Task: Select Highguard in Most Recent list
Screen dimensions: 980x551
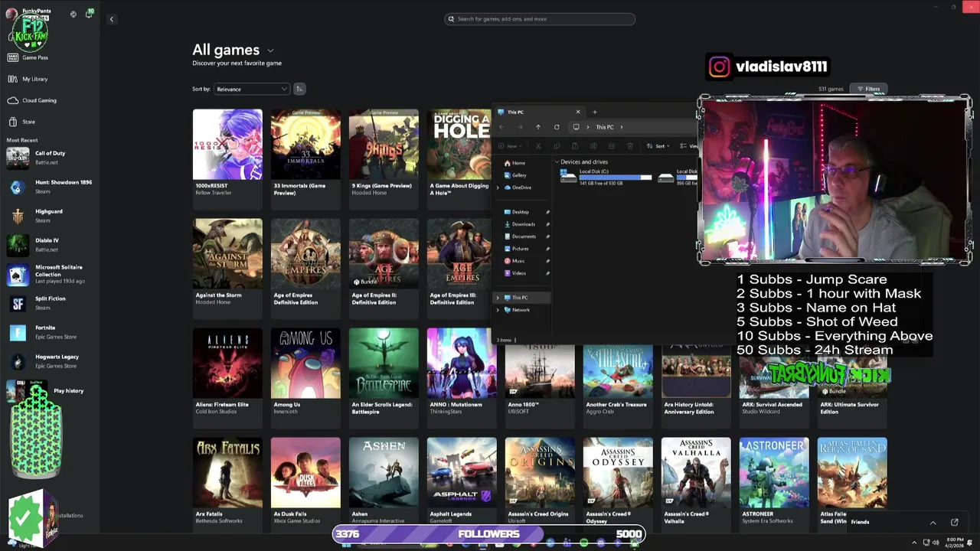Action: [x=50, y=216]
